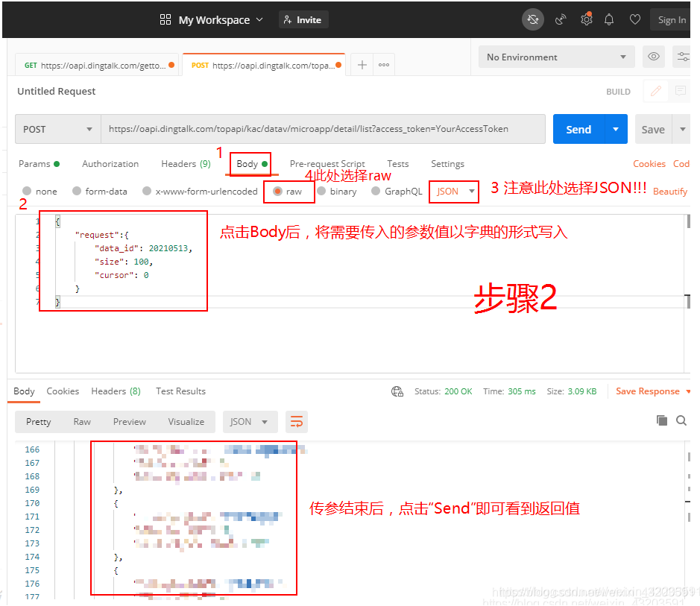This screenshot has height=606, width=700.
Task: Open the response JSON format dropdown
Action: click(250, 422)
